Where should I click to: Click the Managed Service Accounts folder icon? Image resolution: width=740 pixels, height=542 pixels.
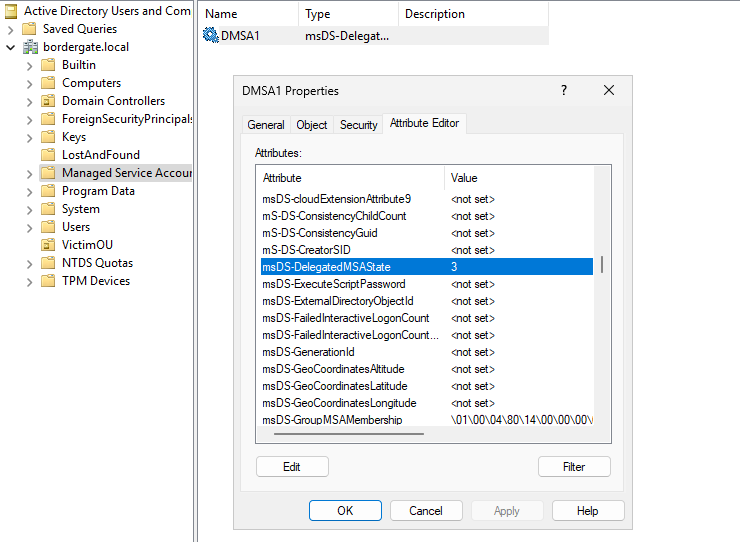pos(48,173)
